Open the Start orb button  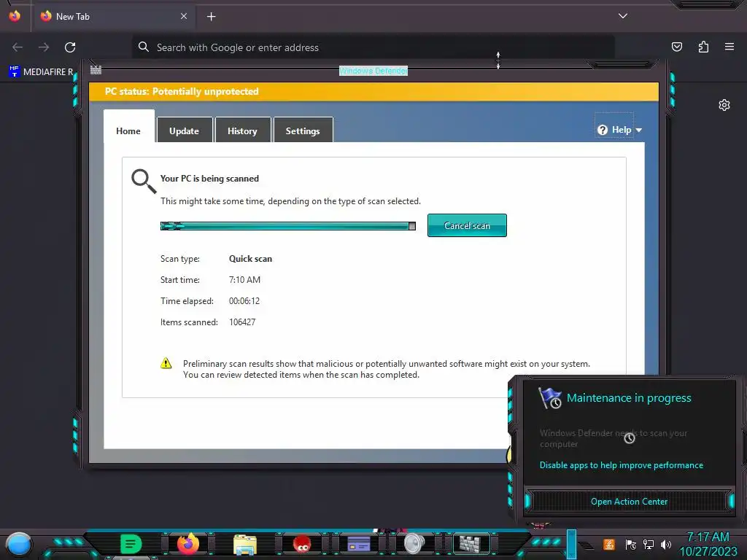18,544
